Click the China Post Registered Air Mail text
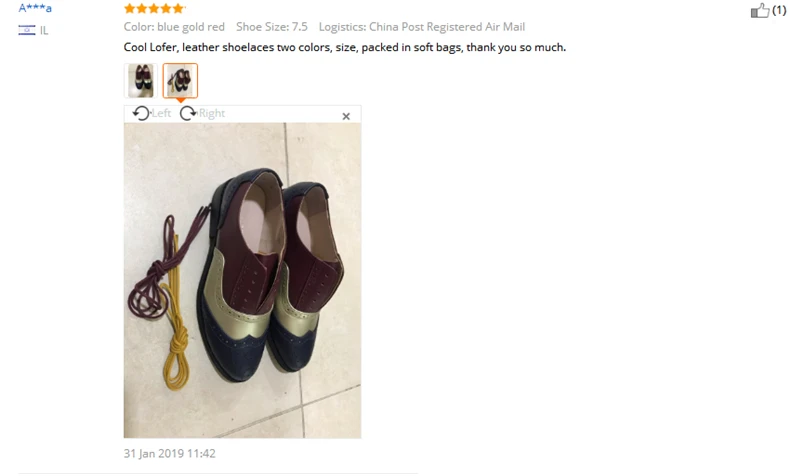 tap(447, 27)
